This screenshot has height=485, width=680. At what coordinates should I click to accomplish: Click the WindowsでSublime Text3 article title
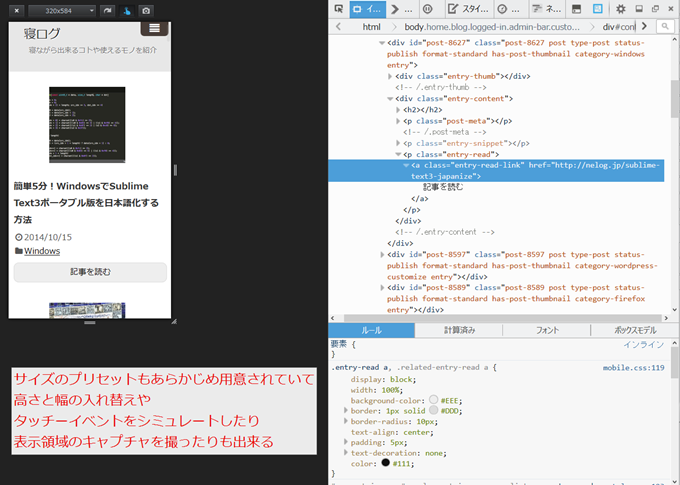coord(86,203)
